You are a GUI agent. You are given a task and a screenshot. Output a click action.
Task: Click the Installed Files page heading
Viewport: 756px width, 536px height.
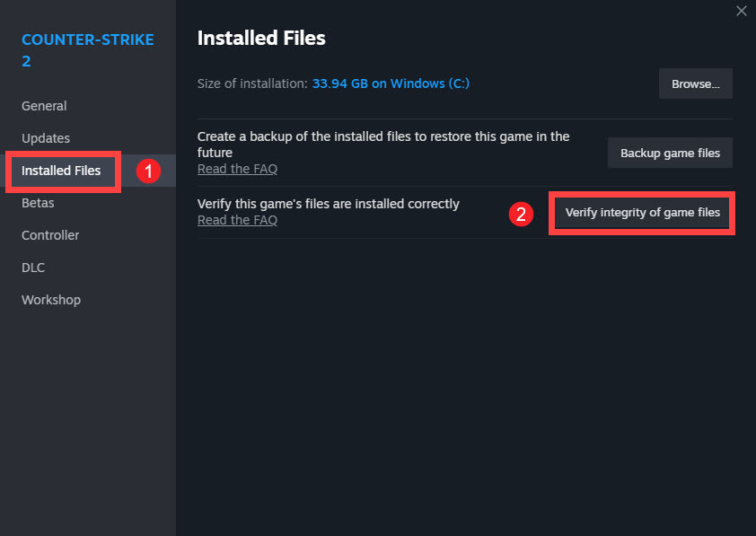pyautogui.click(x=261, y=38)
